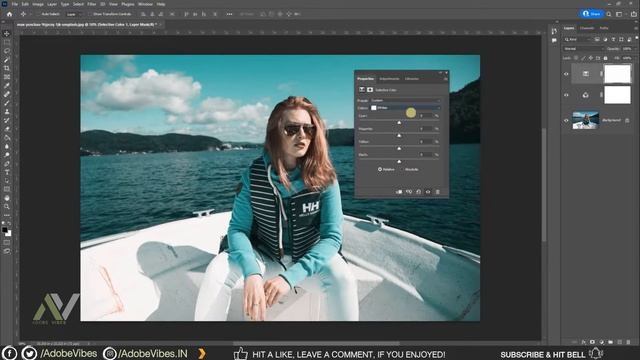
Task: Hide the second adjustment layer
Action: (x=566, y=95)
